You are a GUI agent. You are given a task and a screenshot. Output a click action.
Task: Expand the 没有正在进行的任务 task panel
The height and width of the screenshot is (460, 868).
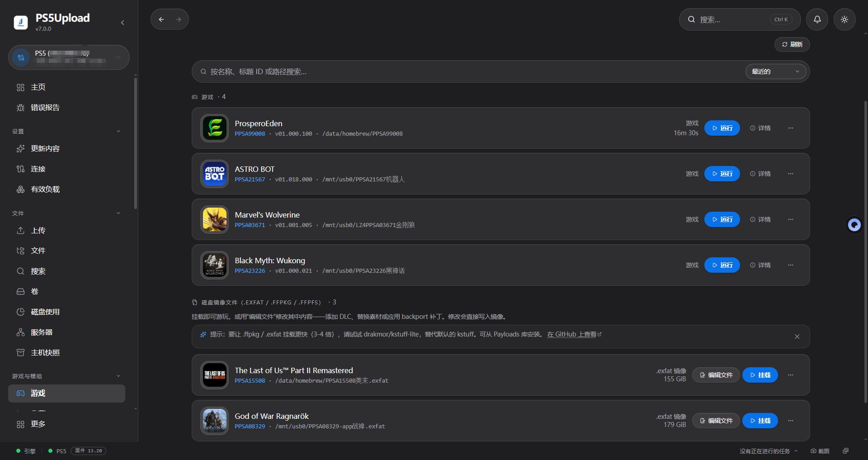(x=769, y=451)
